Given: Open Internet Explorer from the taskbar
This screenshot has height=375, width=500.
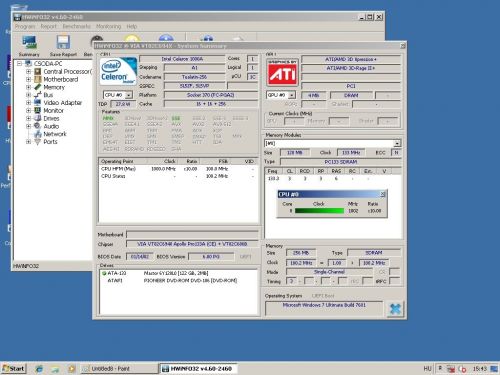Looking at the screenshot, I should click(39, 369).
